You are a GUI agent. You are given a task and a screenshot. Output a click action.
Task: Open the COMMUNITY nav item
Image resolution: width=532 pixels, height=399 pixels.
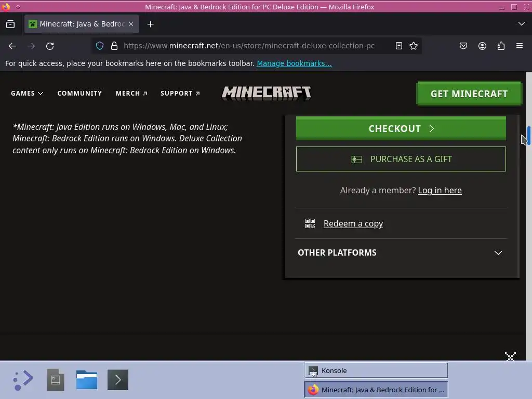click(79, 94)
